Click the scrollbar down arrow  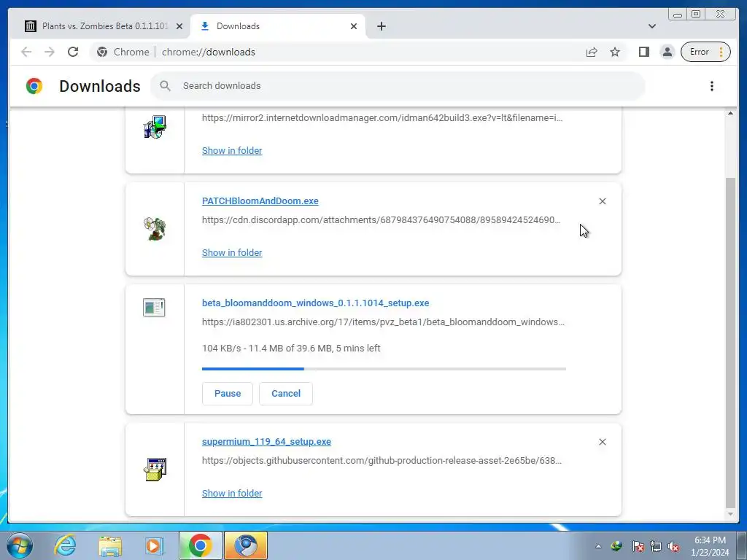730,514
